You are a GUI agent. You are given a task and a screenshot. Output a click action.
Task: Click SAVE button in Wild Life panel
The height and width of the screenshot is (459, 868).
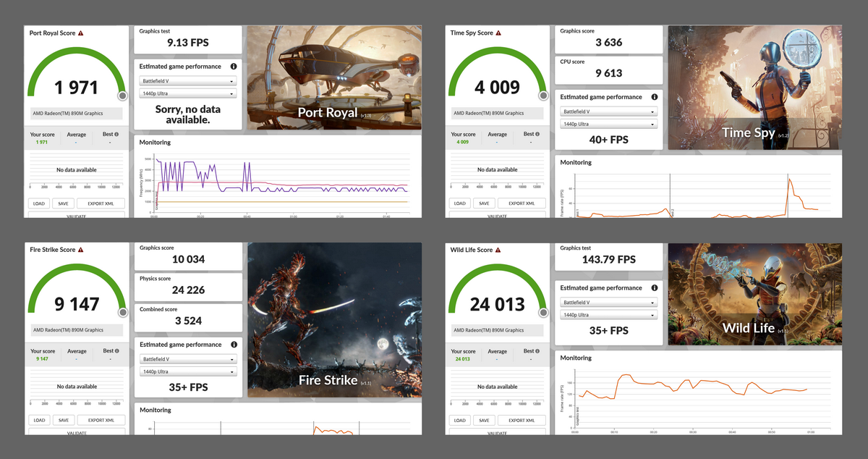coord(485,420)
